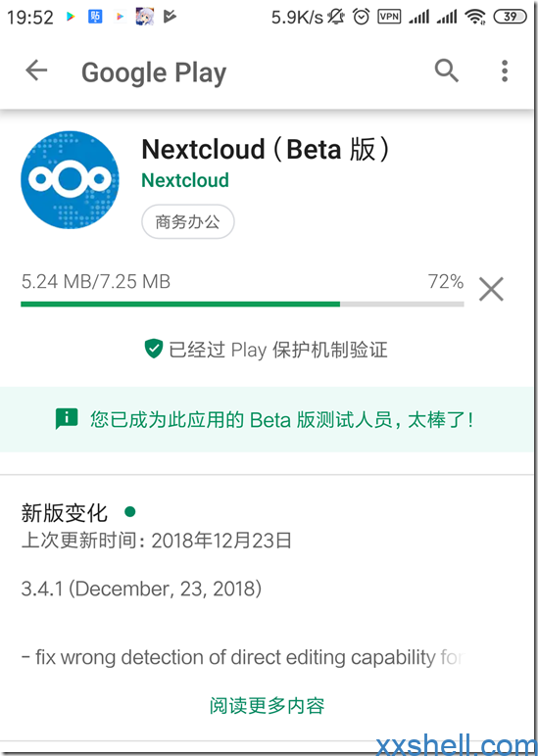
Task: Open search with the magnifier icon
Action: [446, 71]
